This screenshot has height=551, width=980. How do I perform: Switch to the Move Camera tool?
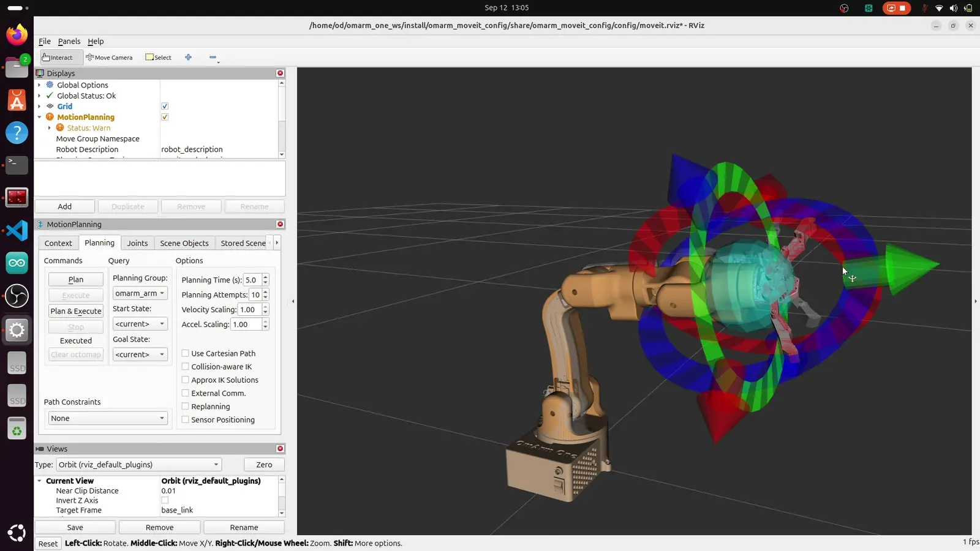pos(109,58)
